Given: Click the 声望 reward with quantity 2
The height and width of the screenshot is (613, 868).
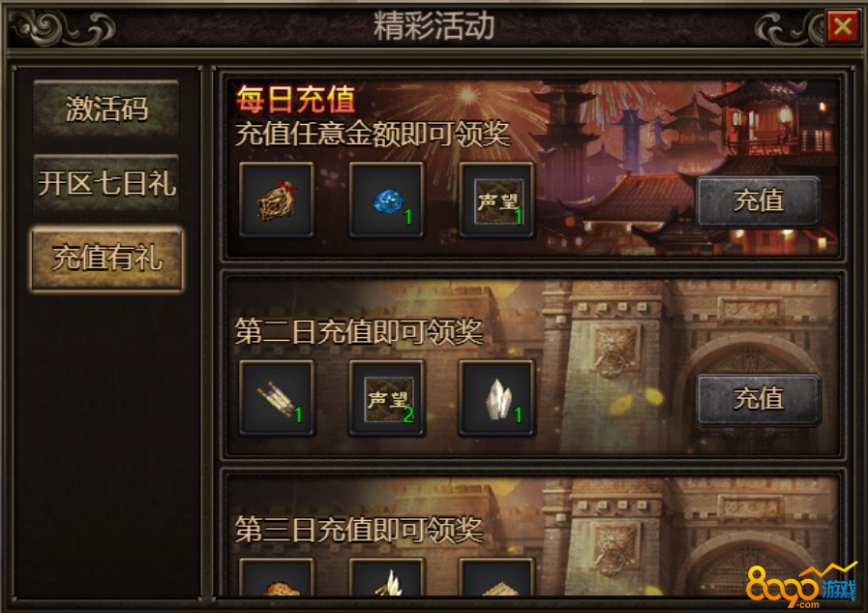Looking at the screenshot, I should tap(386, 398).
